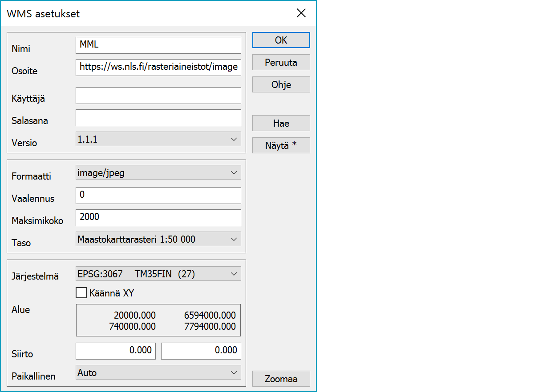Click the Hae button
The width and height of the screenshot is (534, 392).
(x=281, y=124)
